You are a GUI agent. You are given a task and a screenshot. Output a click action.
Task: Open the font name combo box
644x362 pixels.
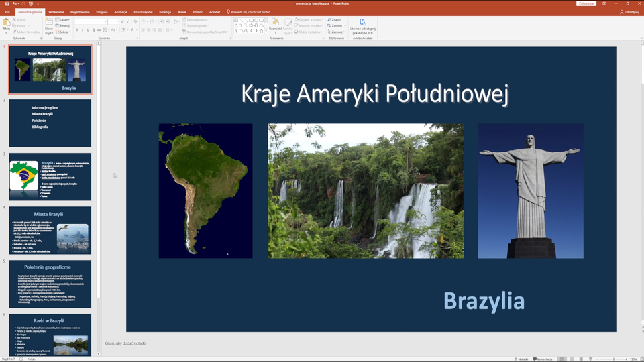(90, 21)
